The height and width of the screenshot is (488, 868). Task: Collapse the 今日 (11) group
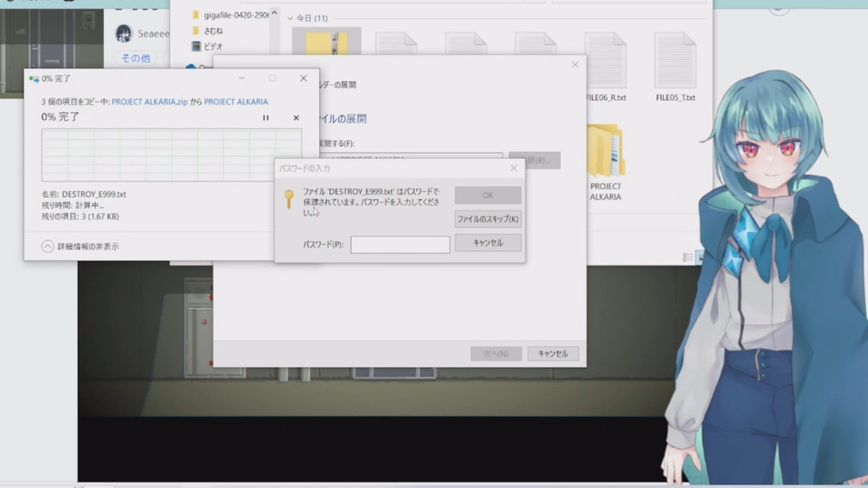290,18
